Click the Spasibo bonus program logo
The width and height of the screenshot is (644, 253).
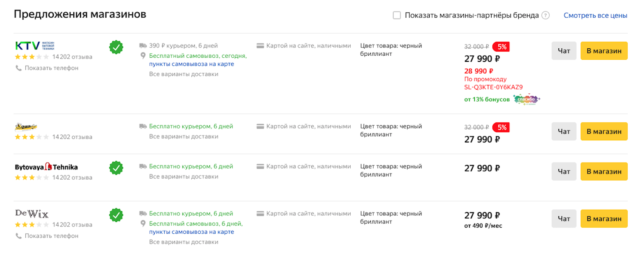(526, 99)
